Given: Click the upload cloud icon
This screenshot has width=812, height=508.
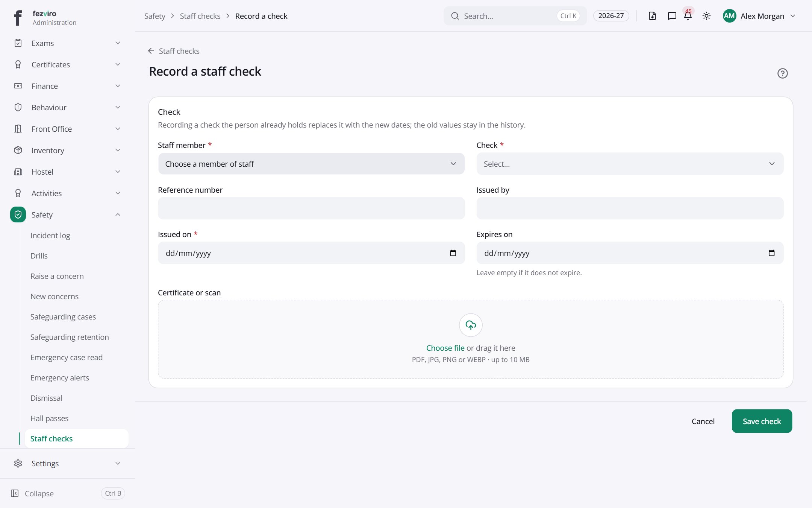Looking at the screenshot, I should pos(471,325).
